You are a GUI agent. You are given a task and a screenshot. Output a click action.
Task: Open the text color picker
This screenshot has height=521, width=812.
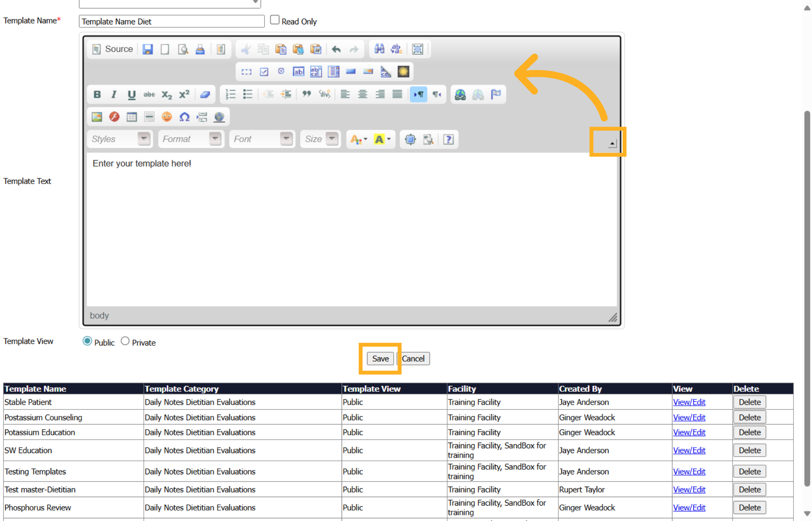[359, 139]
